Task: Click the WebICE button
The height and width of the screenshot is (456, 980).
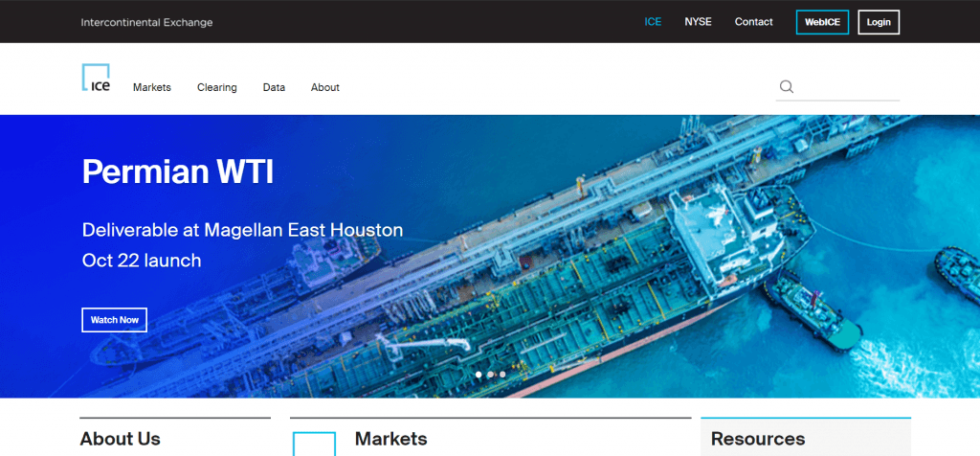Action: tap(822, 22)
